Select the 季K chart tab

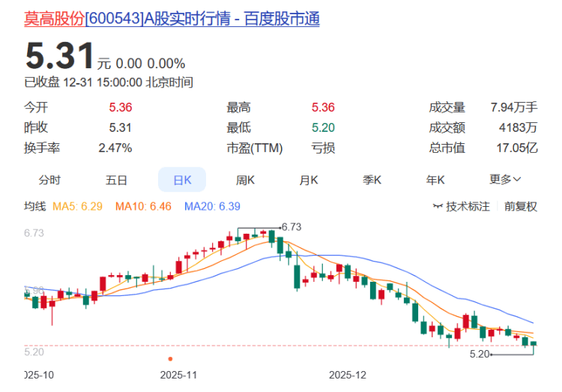pos(372,180)
